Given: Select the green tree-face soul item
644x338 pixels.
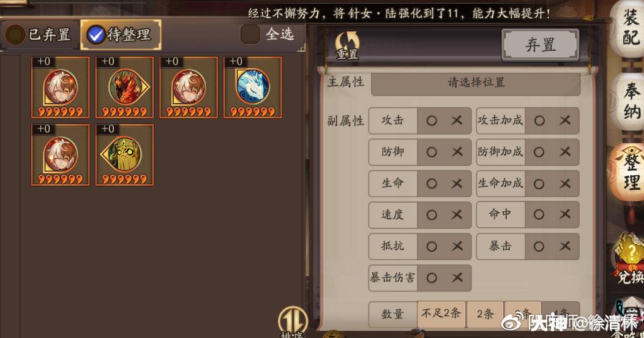Looking at the screenshot, I should pyautogui.click(x=124, y=155).
